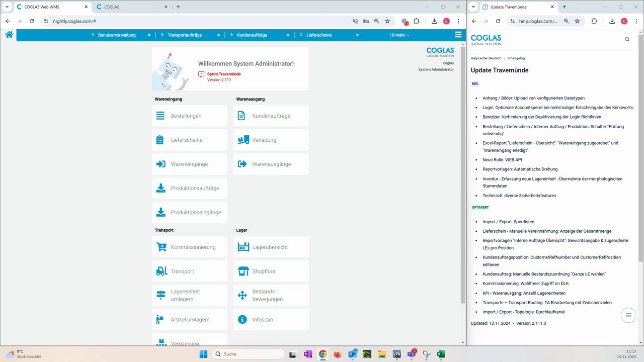Open extensions puzzle icon in left browser
644x362 pixels.
point(417,21)
